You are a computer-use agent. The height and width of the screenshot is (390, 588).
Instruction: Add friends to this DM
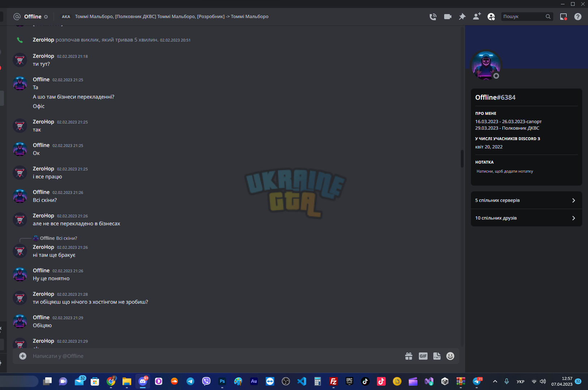[477, 16]
